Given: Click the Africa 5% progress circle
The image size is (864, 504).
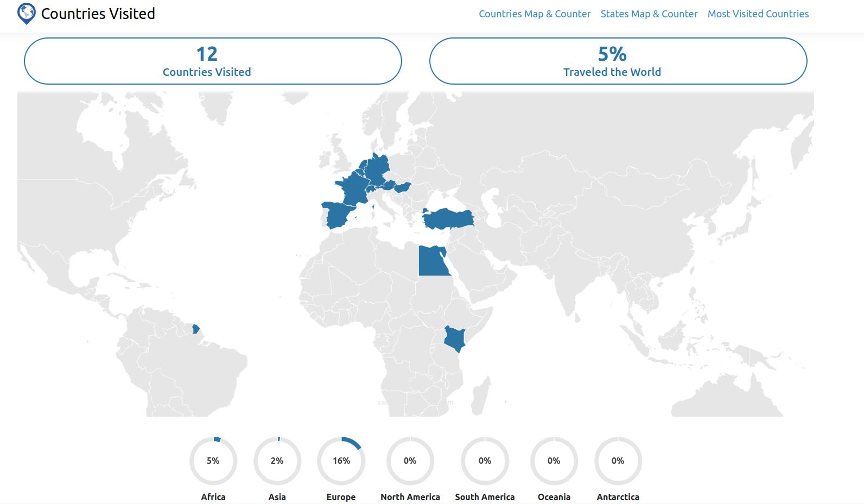Looking at the screenshot, I should tap(213, 461).
